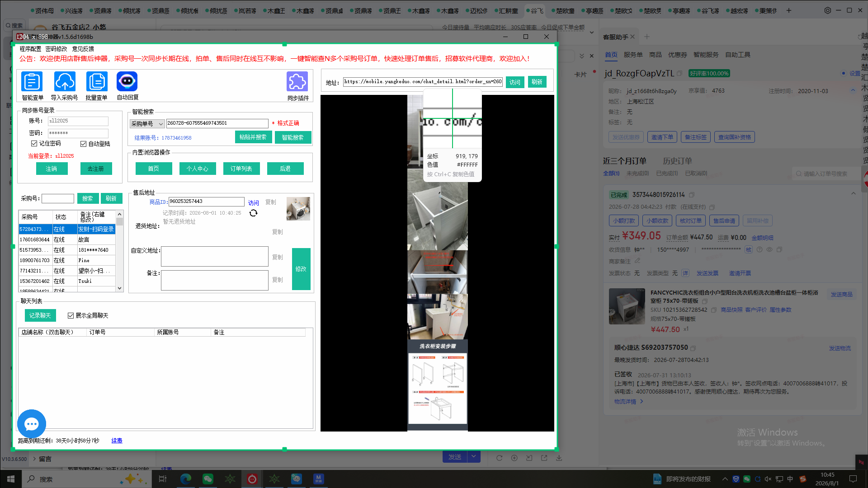Viewport: 868px width, 488px height.
Task: Open Task View on the taskbar
Action: click(163, 479)
